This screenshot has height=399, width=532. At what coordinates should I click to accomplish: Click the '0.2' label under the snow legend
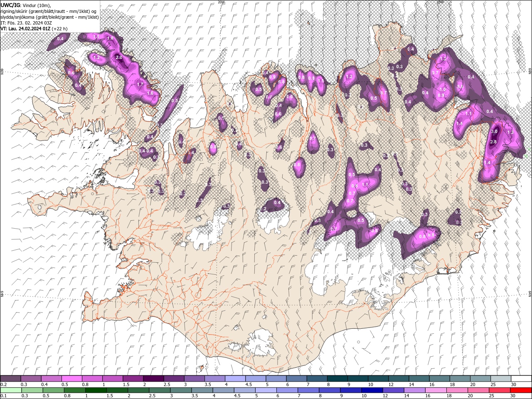3,384
